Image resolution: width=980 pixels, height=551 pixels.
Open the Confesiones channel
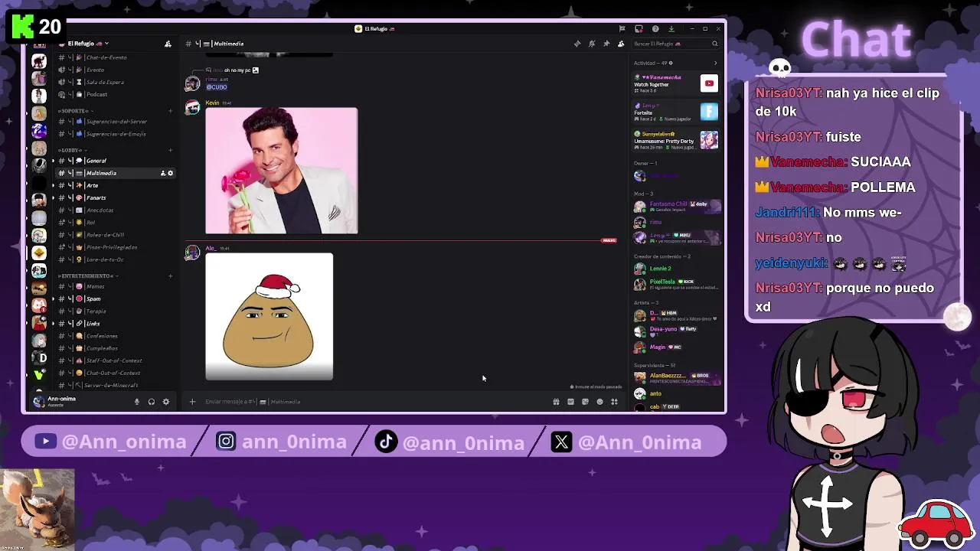point(115,336)
